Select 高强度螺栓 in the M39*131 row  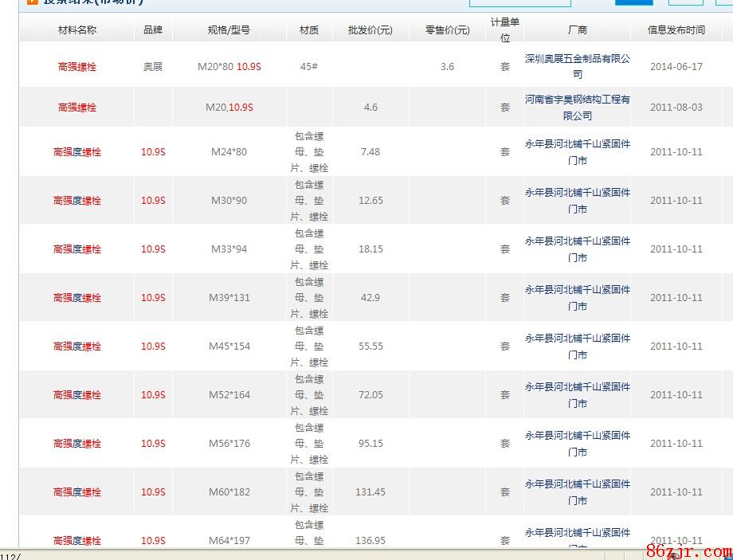coord(77,298)
